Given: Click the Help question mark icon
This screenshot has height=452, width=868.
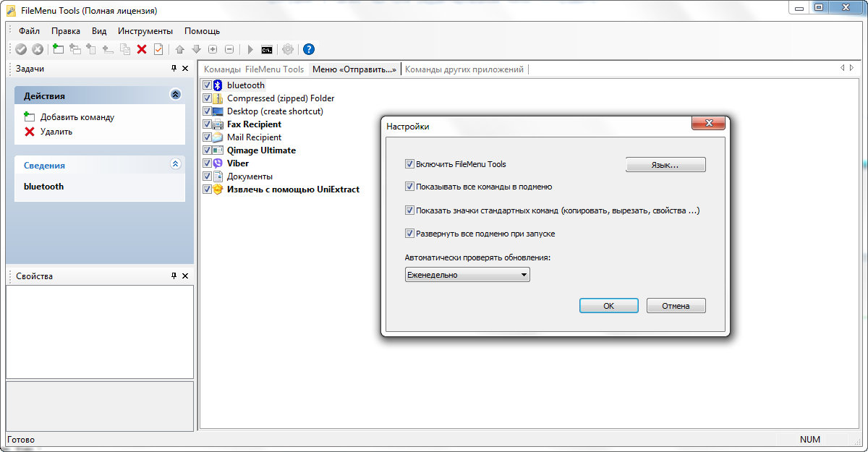Looking at the screenshot, I should click(x=309, y=49).
